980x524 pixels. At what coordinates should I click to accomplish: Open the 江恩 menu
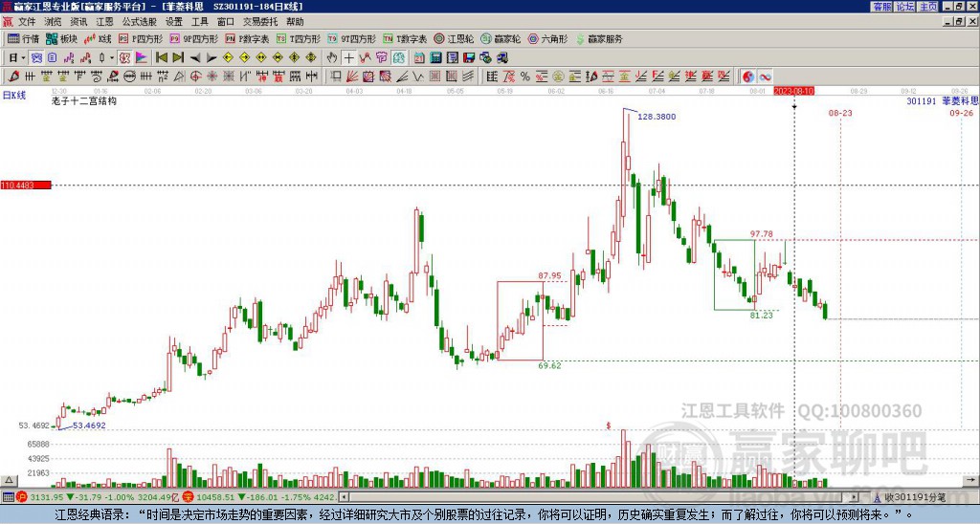click(104, 22)
